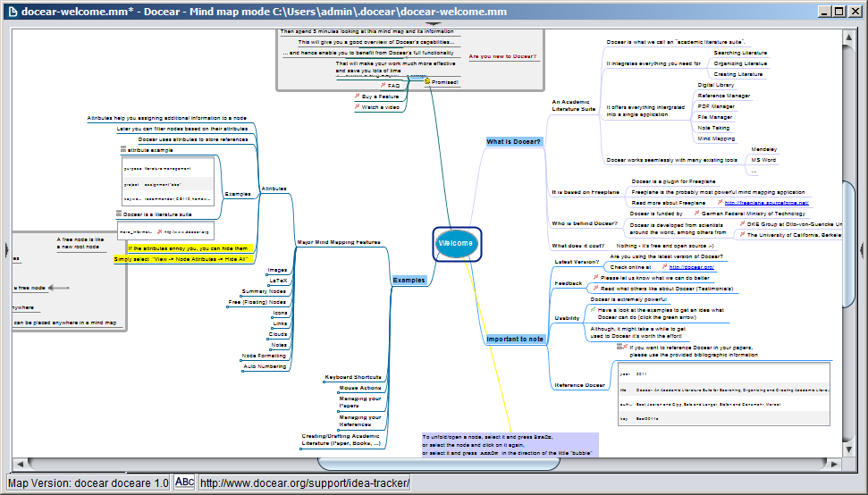Unfold the Summary Nodes node
This screenshot has height=495, width=868.
point(241,296)
